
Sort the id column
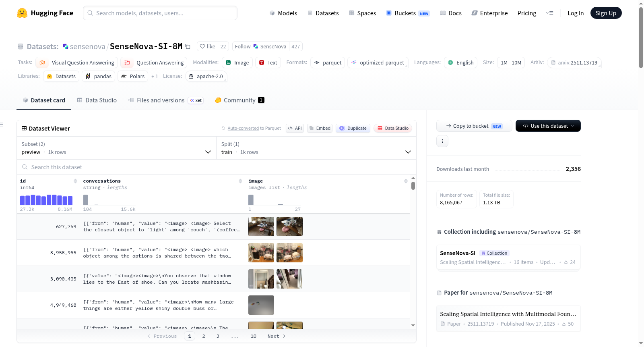pyautogui.click(x=75, y=181)
